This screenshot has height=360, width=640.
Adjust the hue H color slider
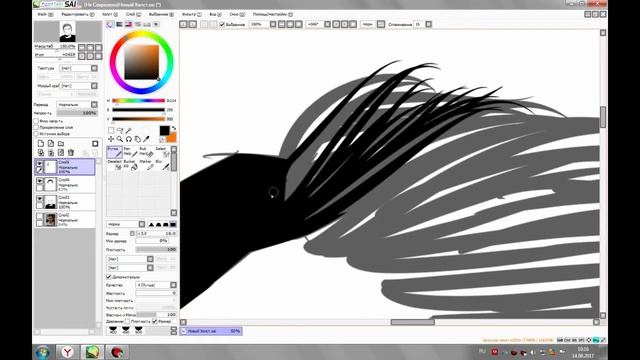coord(138,100)
